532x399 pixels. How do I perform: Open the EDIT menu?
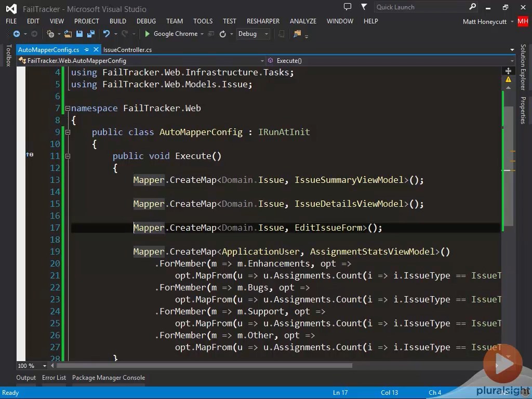tap(33, 21)
